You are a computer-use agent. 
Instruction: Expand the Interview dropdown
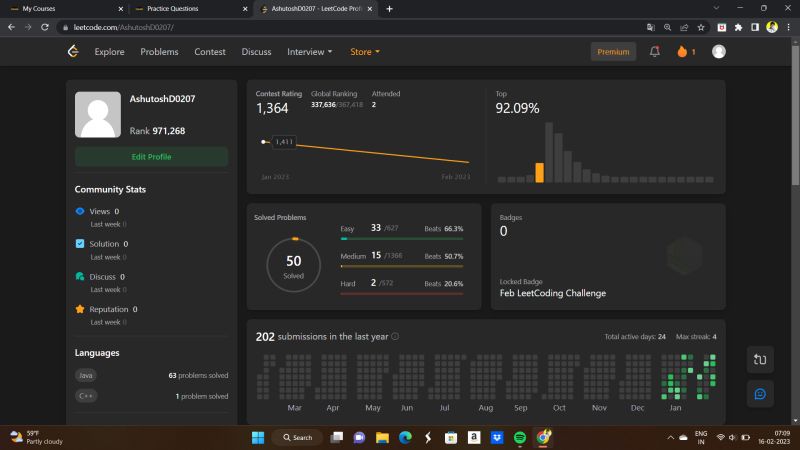[x=309, y=52]
